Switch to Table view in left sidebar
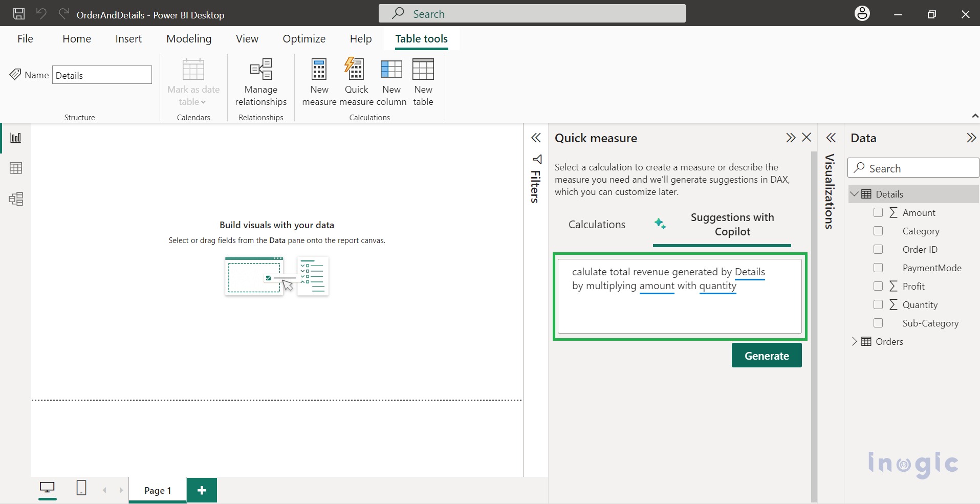Image resolution: width=980 pixels, height=504 pixels. click(16, 168)
